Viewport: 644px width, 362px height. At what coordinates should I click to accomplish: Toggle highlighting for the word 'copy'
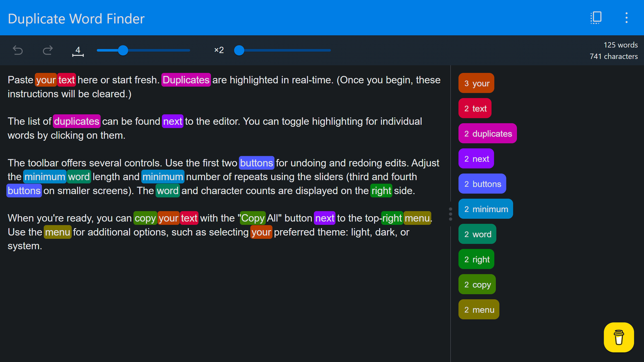click(477, 284)
